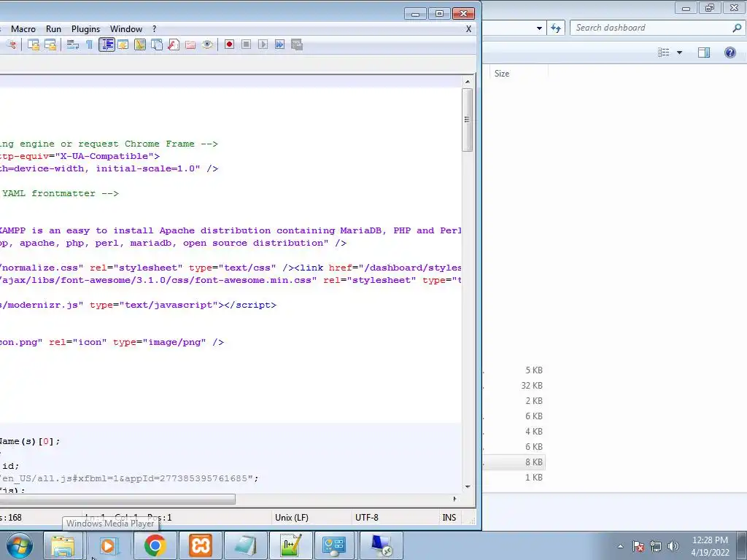Image resolution: width=747 pixels, height=560 pixels.
Task: Click the horizontal scrollbar right arrow
Action: (454, 499)
